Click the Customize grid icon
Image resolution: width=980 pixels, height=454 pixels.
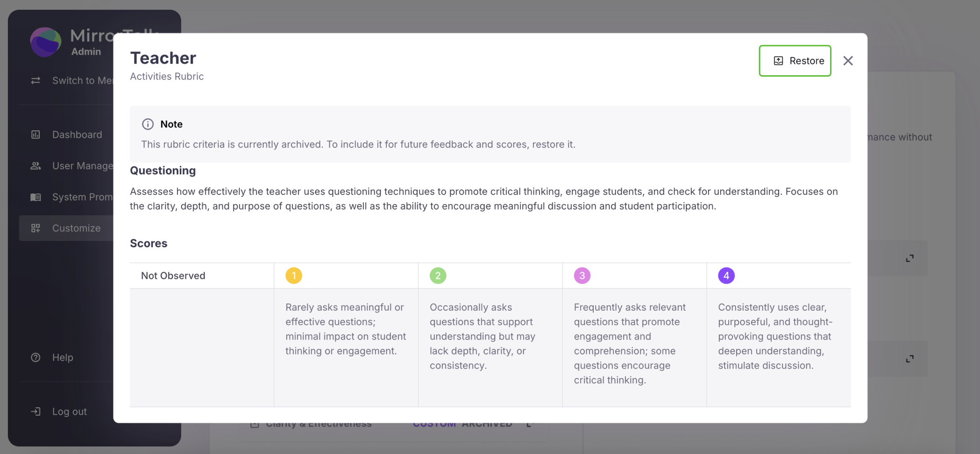tap(36, 228)
